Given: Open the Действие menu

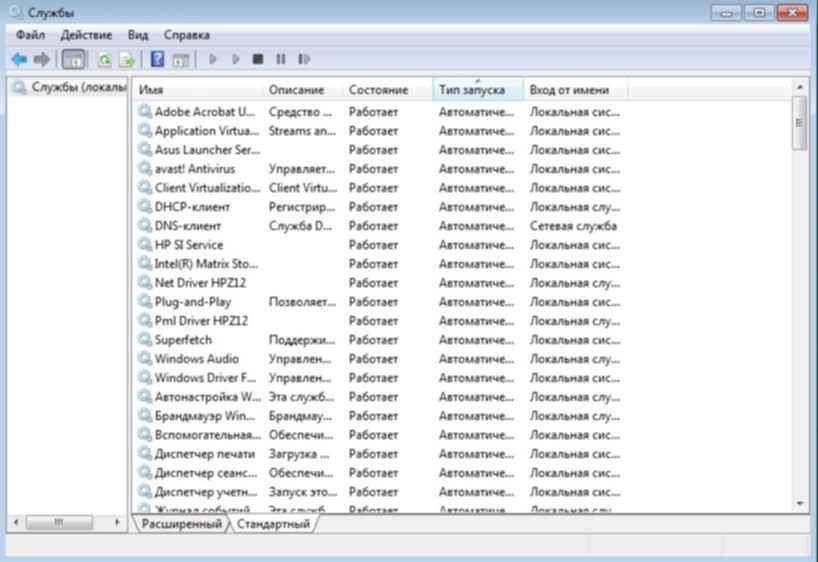Looking at the screenshot, I should [x=85, y=35].
